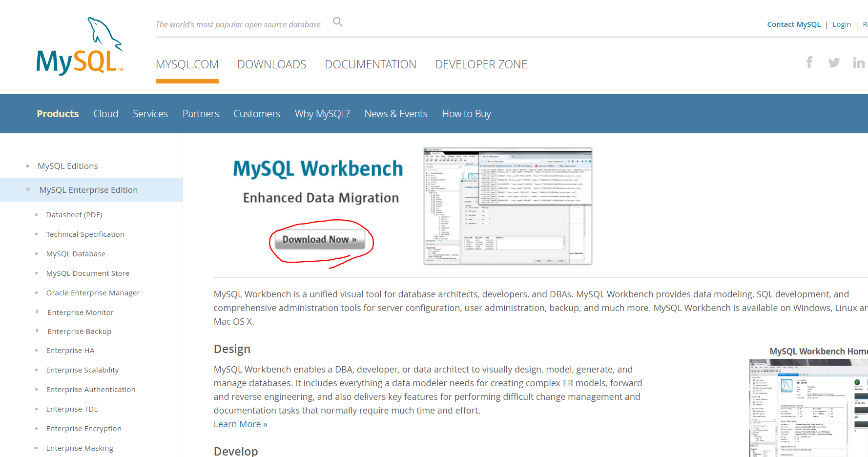This screenshot has width=868, height=457.
Task: Click the Workbench data migration screenshot
Action: (x=508, y=206)
